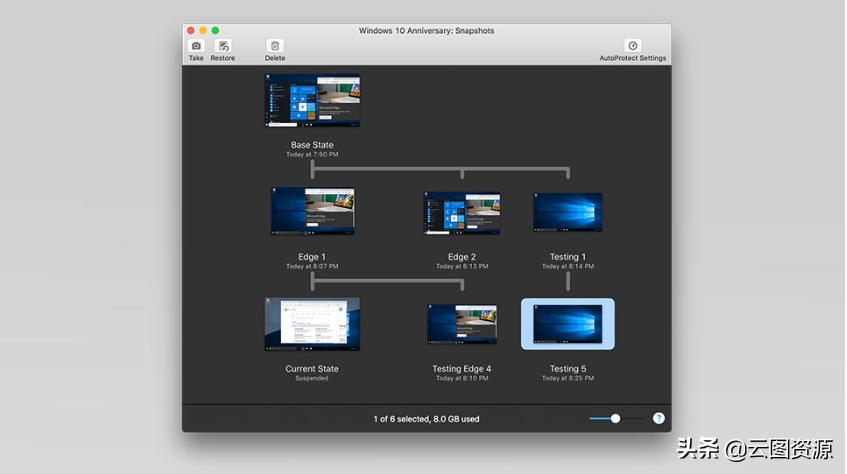This screenshot has width=847, height=474.
Task: Click the 'Edge 2' snapshot label
Action: point(462,257)
